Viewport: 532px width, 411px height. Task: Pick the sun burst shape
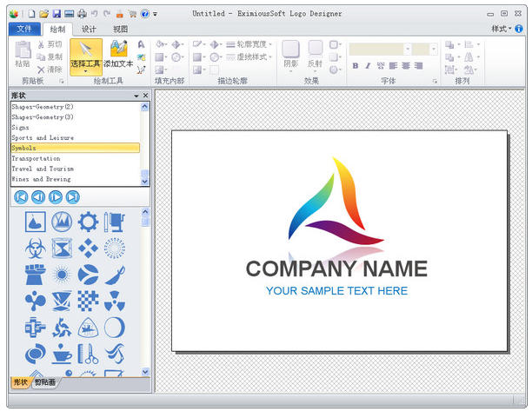[x=62, y=275]
